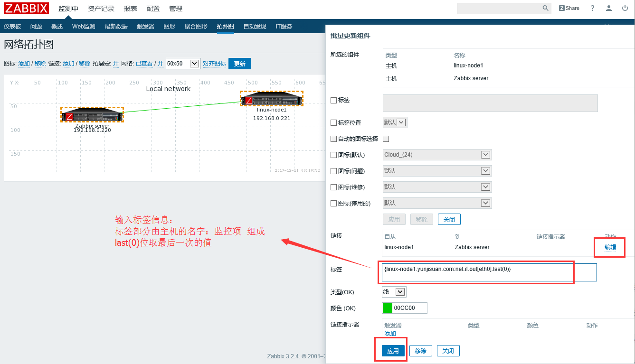Open the 50x50 grid size dropdown
Screen dimensions: 635x364
[x=183, y=64]
